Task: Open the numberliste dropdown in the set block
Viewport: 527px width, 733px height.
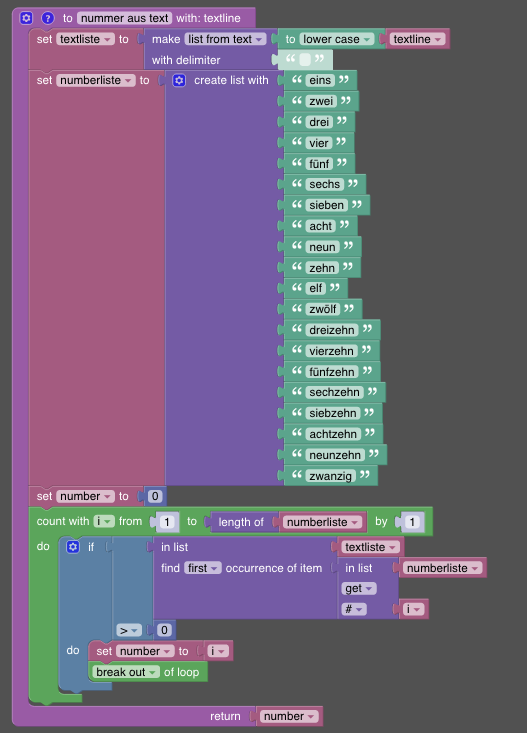Action: [96, 80]
